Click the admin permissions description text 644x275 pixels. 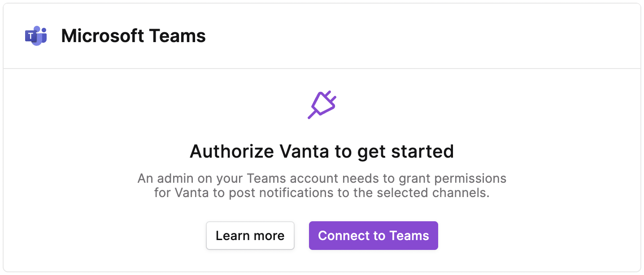point(322,186)
